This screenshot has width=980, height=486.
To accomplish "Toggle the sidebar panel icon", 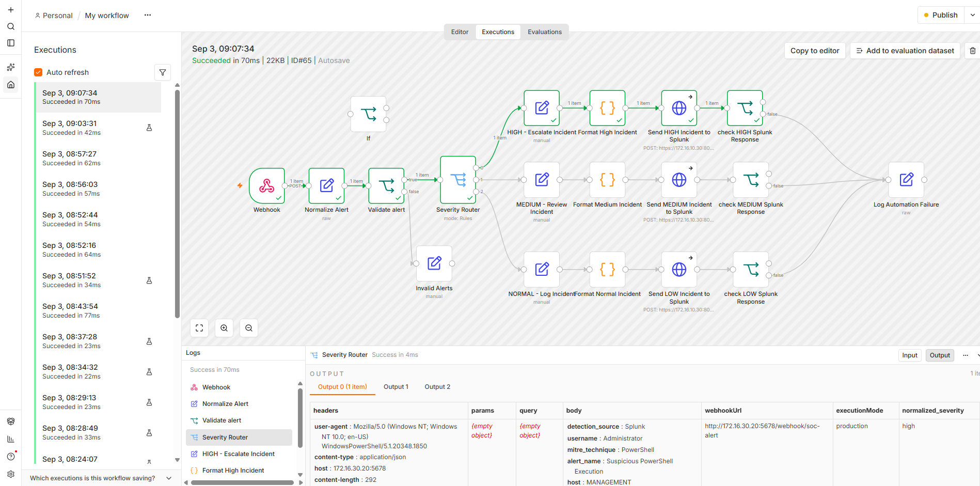I will (10, 43).
